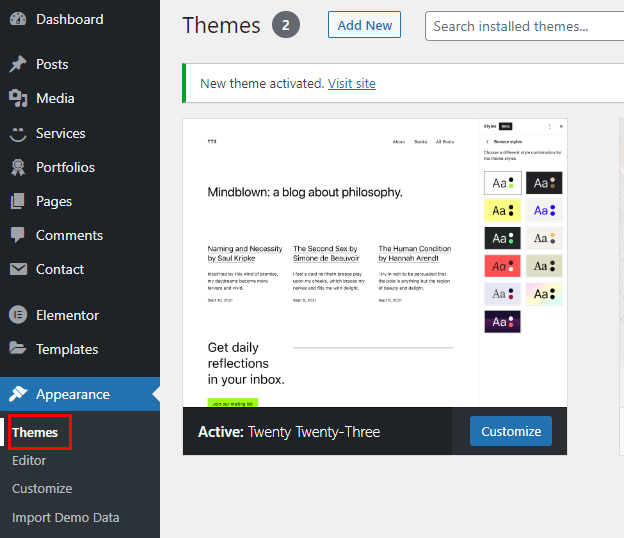Open the Editor submenu item

point(29,460)
